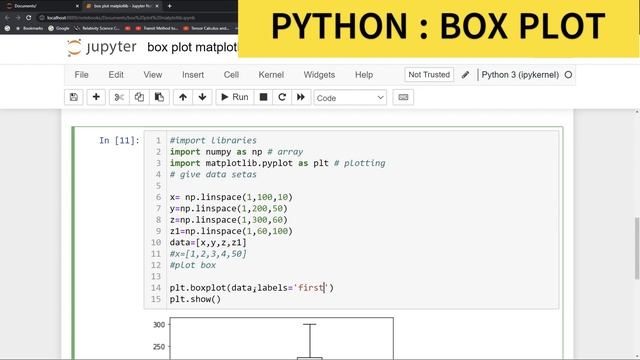Open the command palette keyboard icon
This screenshot has height=360, width=640.
click(x=403, y=97)
